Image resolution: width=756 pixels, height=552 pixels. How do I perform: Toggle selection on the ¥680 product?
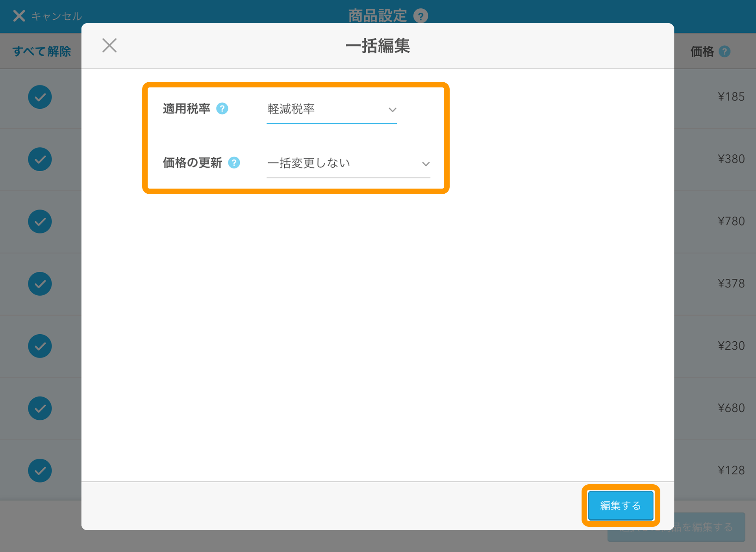pyautogui.click(x=40, y=408)
